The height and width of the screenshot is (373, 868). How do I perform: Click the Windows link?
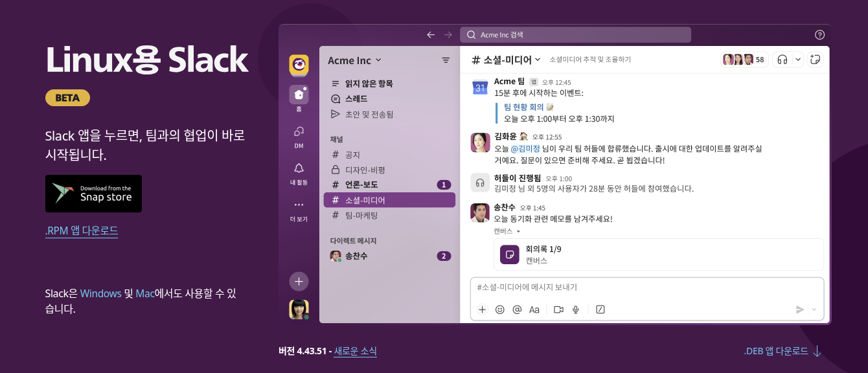[101, 293]
